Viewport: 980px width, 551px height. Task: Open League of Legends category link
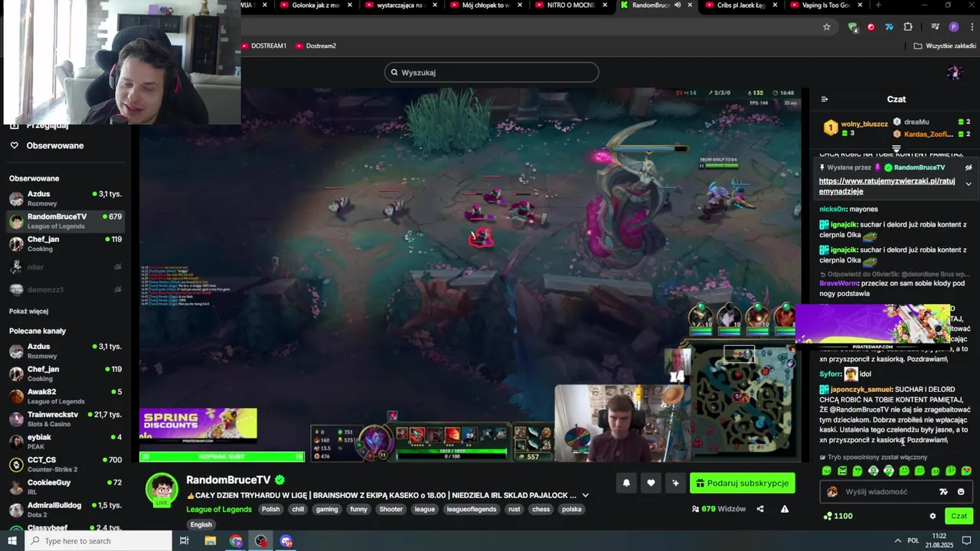tap(219, 510)
